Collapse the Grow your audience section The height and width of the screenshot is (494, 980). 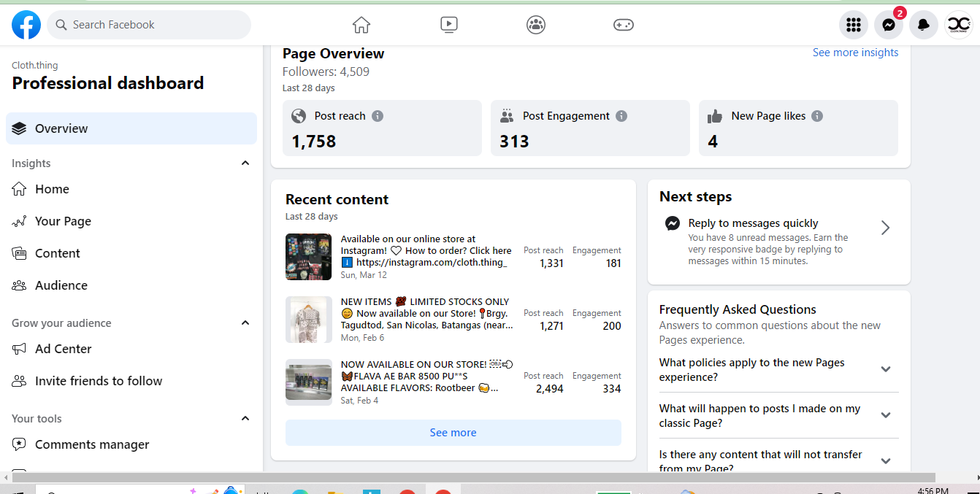[x=245, y=323]
